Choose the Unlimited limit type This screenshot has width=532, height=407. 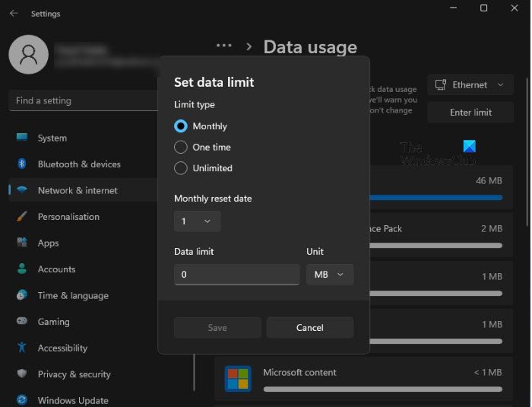[x=181, y=168]
